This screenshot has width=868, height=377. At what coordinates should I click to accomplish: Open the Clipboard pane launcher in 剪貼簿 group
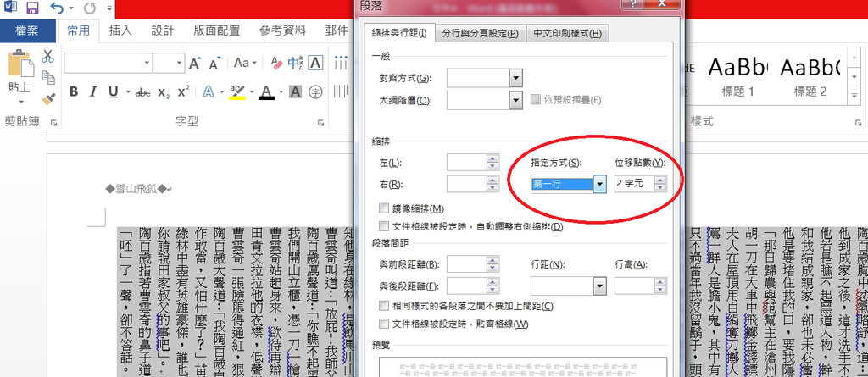point(53,122)
